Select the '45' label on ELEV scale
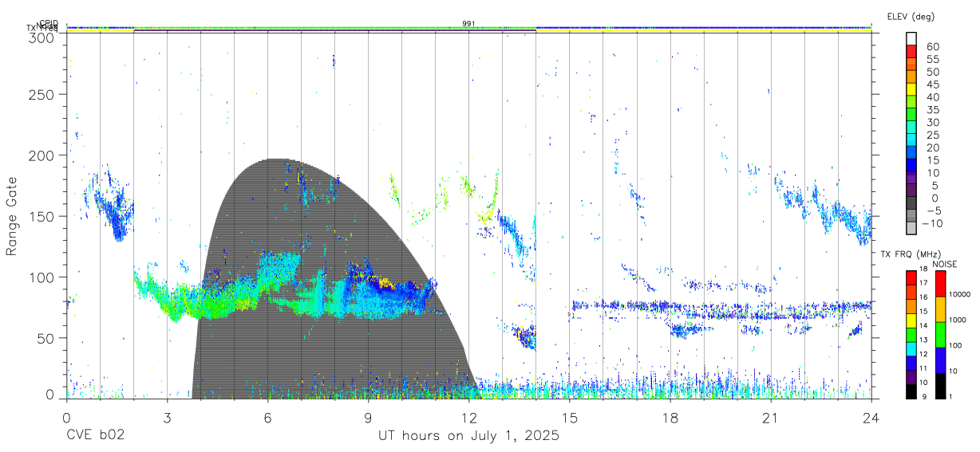The width and height of the screenshot is (980, 452). click(x=933, y=84)
